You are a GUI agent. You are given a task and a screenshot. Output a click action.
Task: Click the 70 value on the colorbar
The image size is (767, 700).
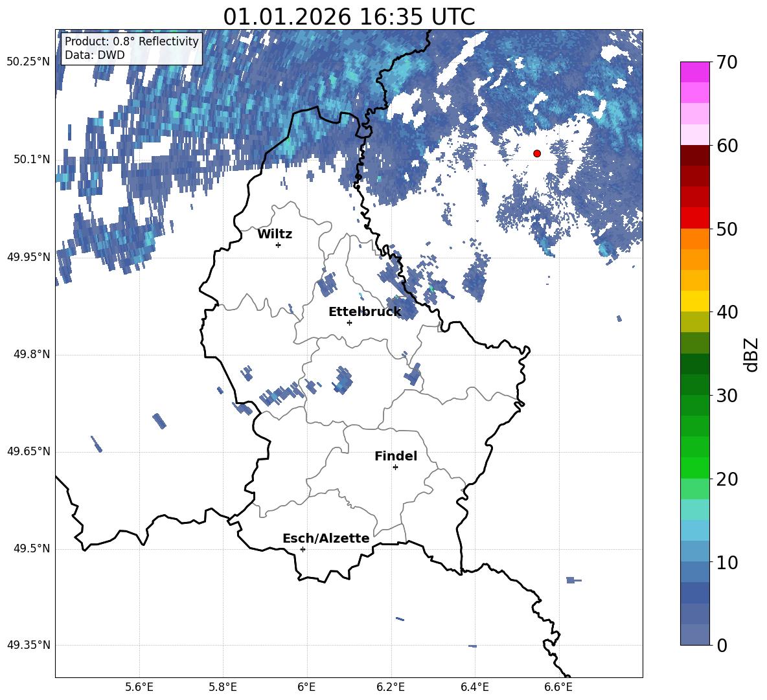pyautogui.click(x=727, y=62)
